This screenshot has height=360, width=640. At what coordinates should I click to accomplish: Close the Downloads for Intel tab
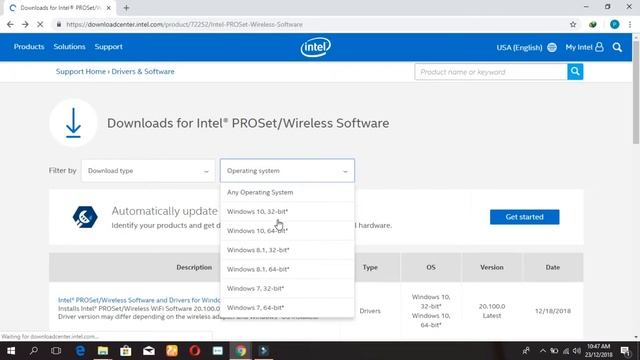109,8
